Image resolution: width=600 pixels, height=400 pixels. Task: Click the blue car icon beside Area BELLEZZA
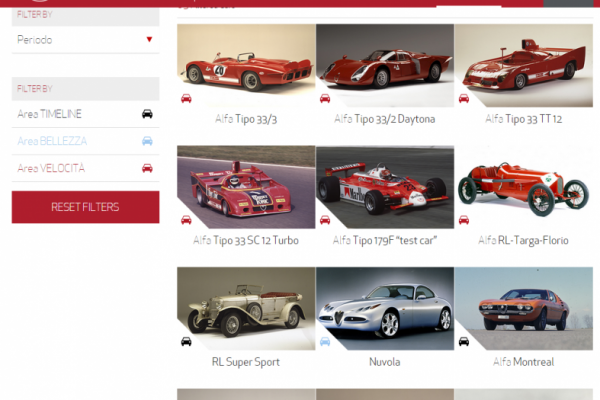click(x=147, y=141)
